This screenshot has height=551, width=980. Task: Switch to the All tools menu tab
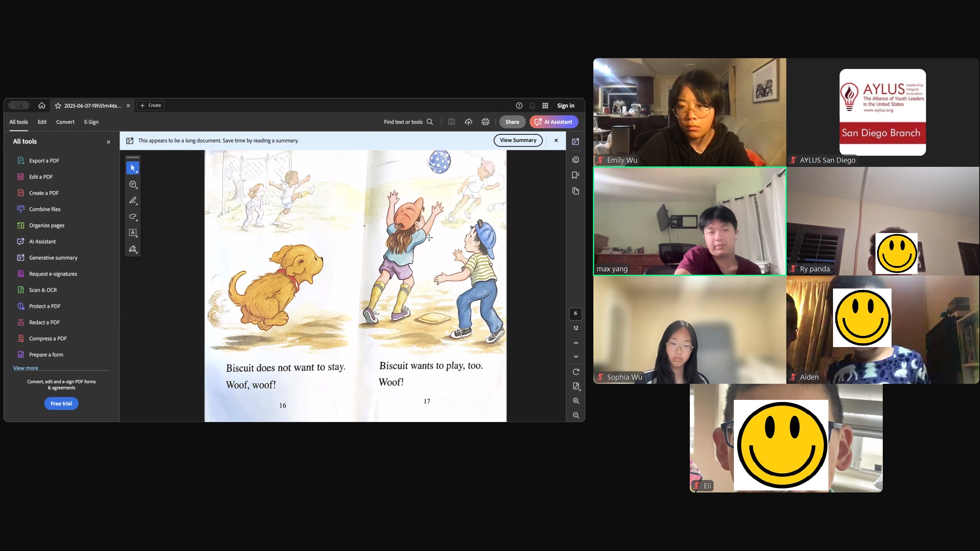pyautogui.click(x=19, y=122)
